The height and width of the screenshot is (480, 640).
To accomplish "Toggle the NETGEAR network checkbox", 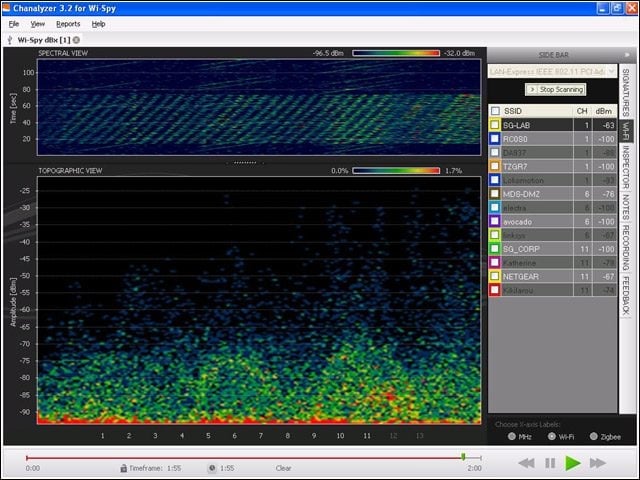I will coord(495,276).
